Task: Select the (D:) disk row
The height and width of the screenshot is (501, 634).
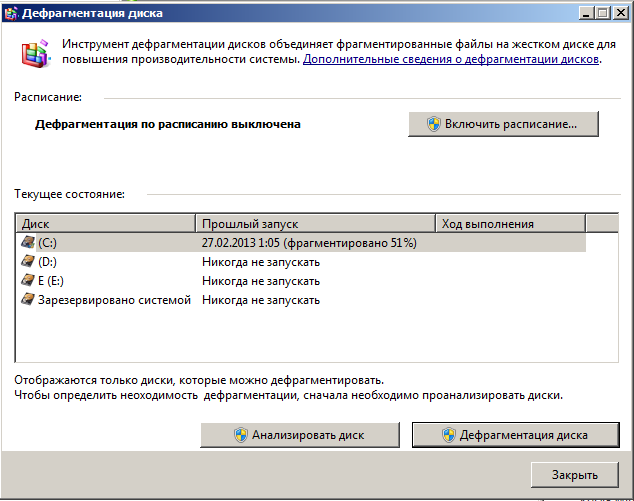Action: 301,262
